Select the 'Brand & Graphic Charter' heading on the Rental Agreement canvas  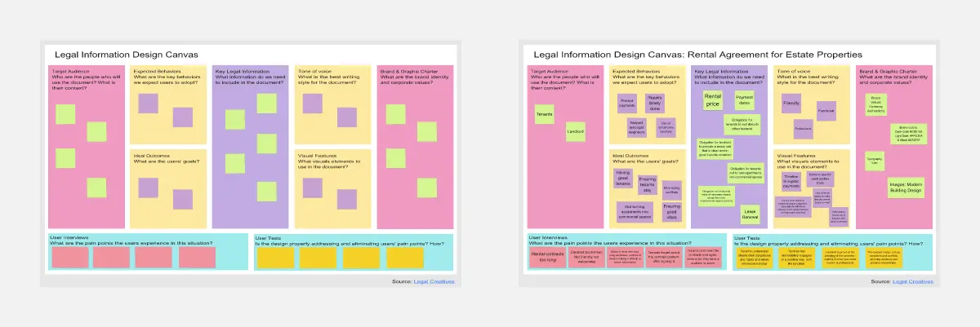tap(889, 71)
